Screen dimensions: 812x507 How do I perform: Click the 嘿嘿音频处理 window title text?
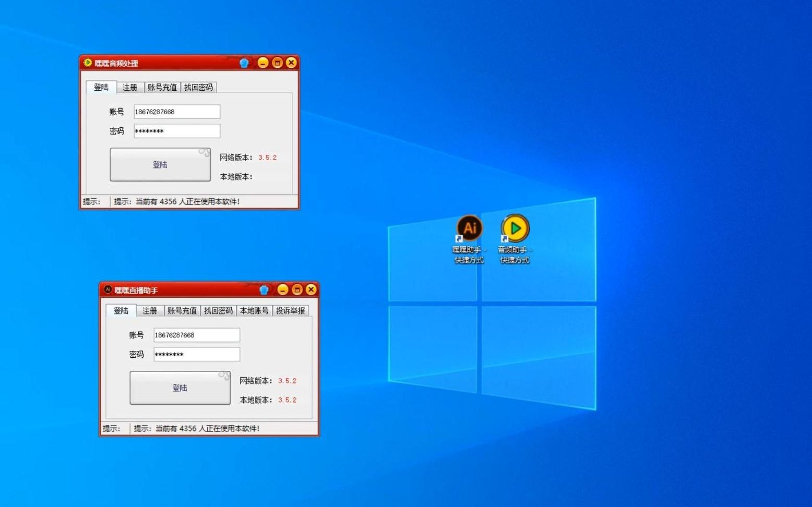click(116, 63)
